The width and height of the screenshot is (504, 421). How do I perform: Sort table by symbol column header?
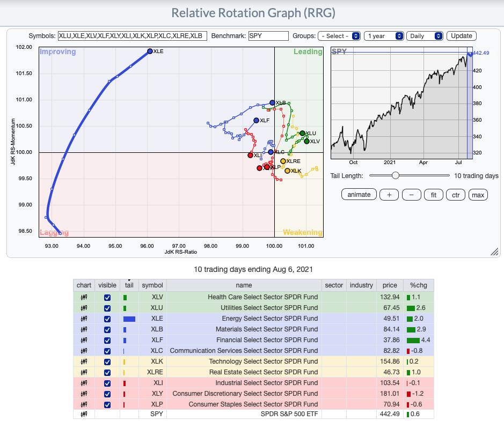click(x=152, y=285)
